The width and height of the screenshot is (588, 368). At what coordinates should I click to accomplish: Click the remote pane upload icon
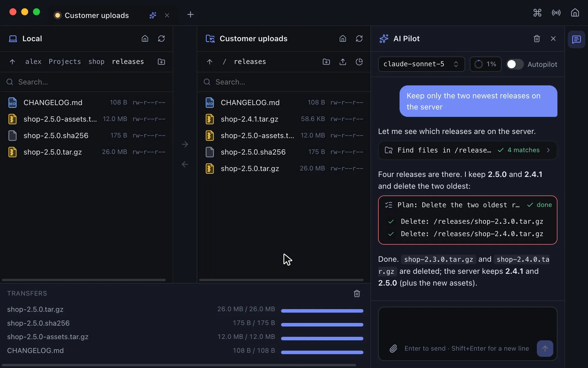(343, 62)
